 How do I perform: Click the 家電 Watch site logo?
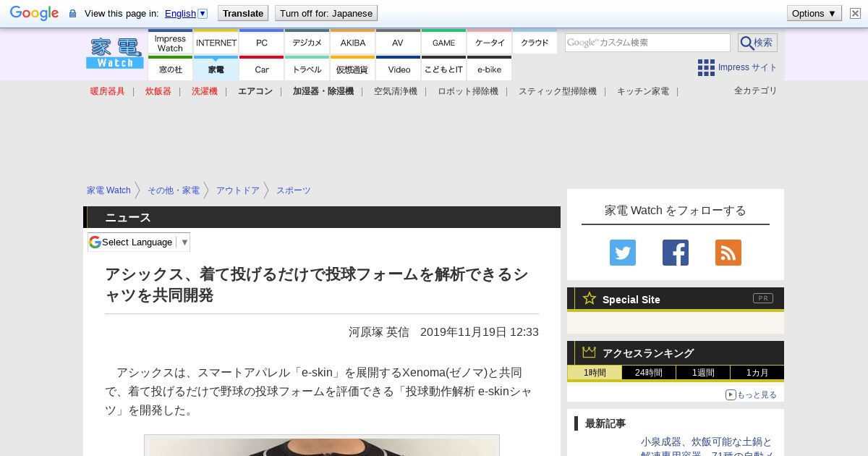click(x=115, y=53)
